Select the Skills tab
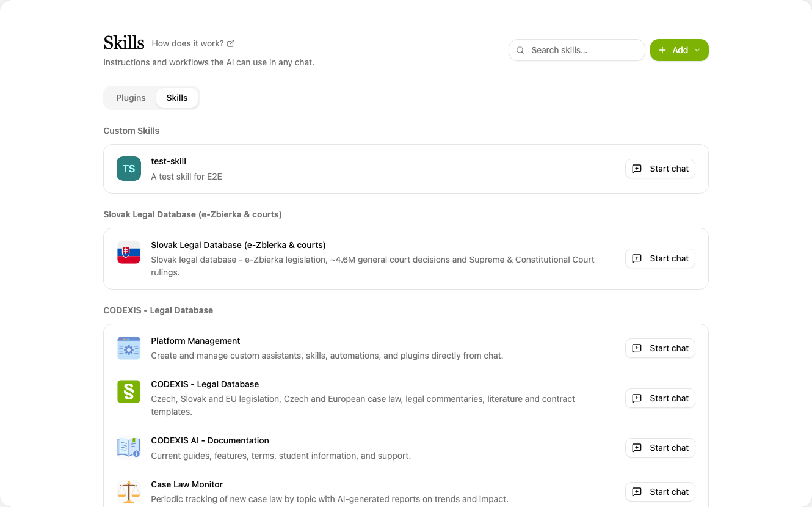The width and height of the screenshot is (812, 507). click(177, 98)
